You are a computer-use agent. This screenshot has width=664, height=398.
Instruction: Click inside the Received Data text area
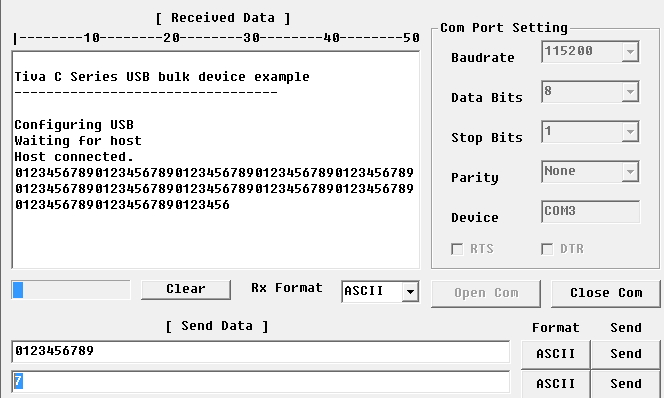coord(216,160)
